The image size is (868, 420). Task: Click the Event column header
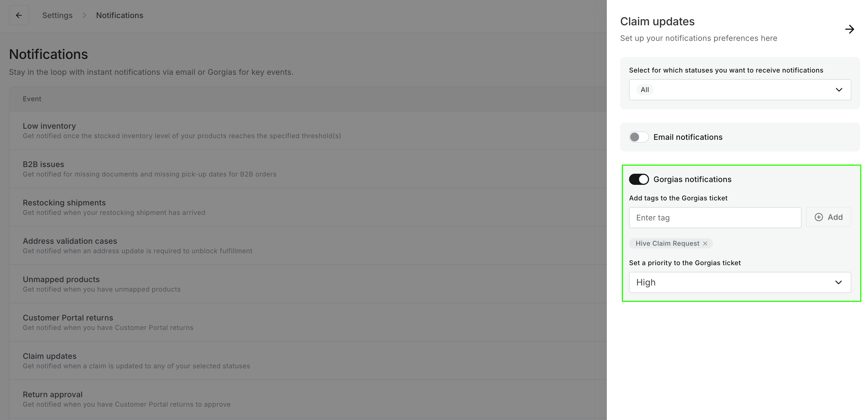(x=32, y=99)
